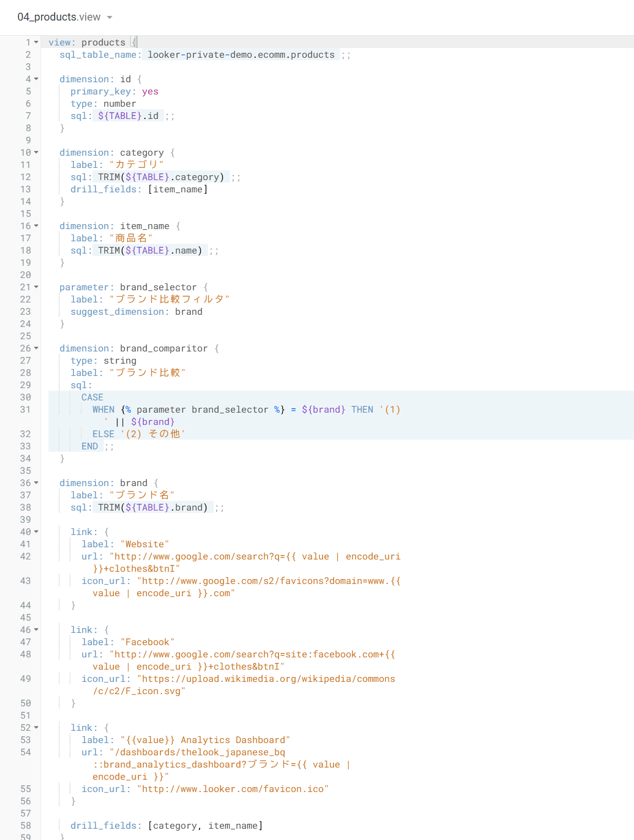Click the "ブランド名" label string
The image size is (634, 840).
142,495
